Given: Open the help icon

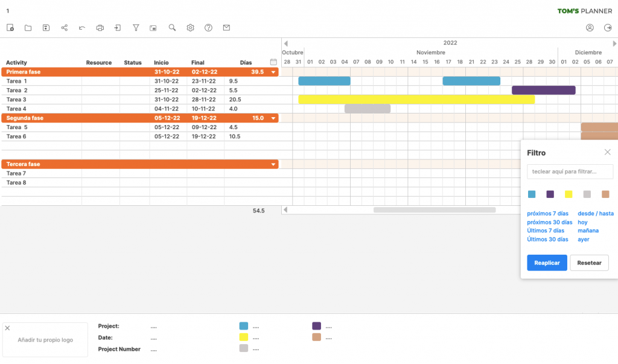Looking at the screenshot, I should (x=208, y=28).
